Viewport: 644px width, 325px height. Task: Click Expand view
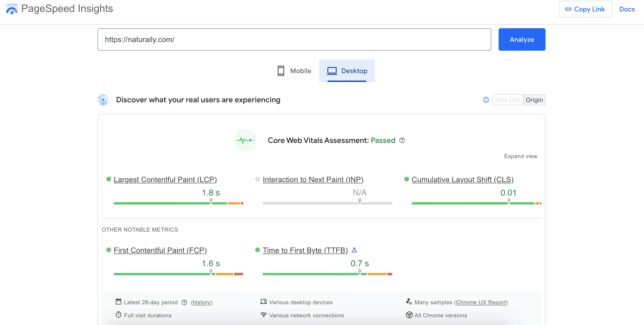coord(521,156)
